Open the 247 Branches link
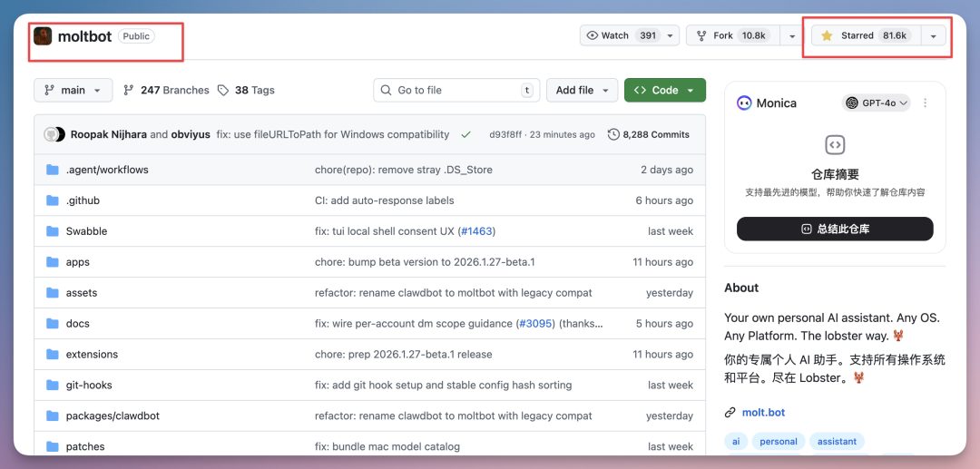980x469 pixels. (166, 91)
